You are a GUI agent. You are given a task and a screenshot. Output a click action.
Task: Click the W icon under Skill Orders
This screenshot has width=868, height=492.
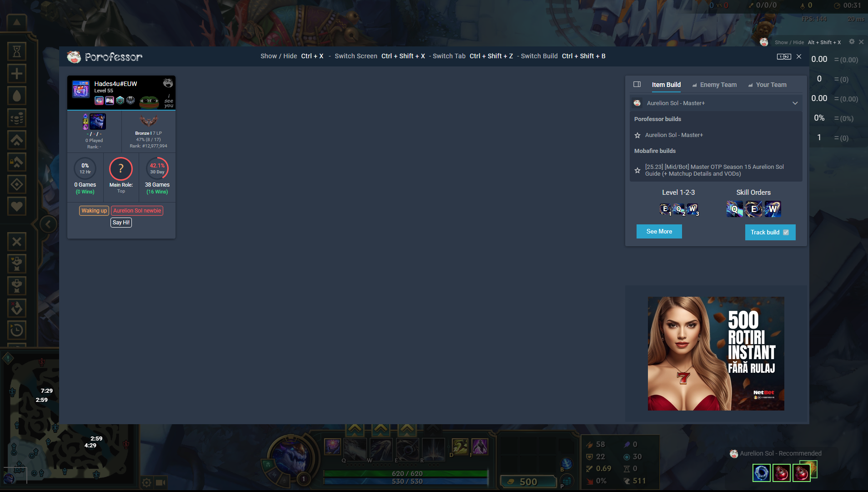tap(773, 209)
